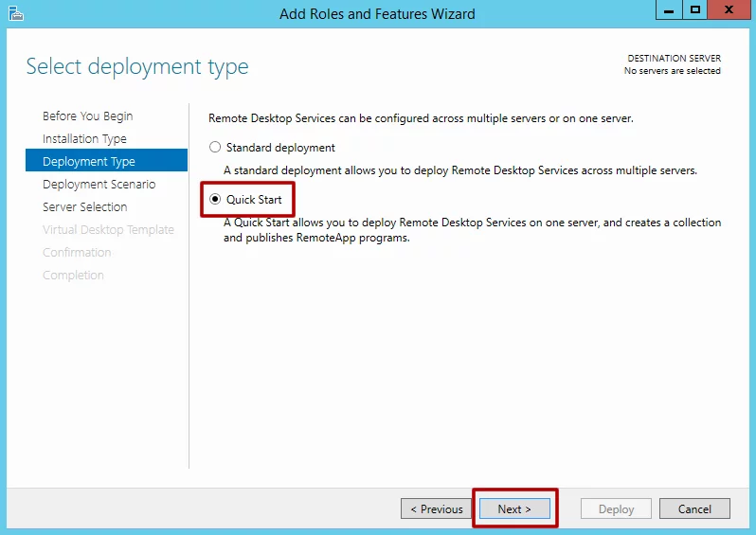This screenshot has width=756, height=535.
Task: Click the Deploy button
Action: pos(616,508)
